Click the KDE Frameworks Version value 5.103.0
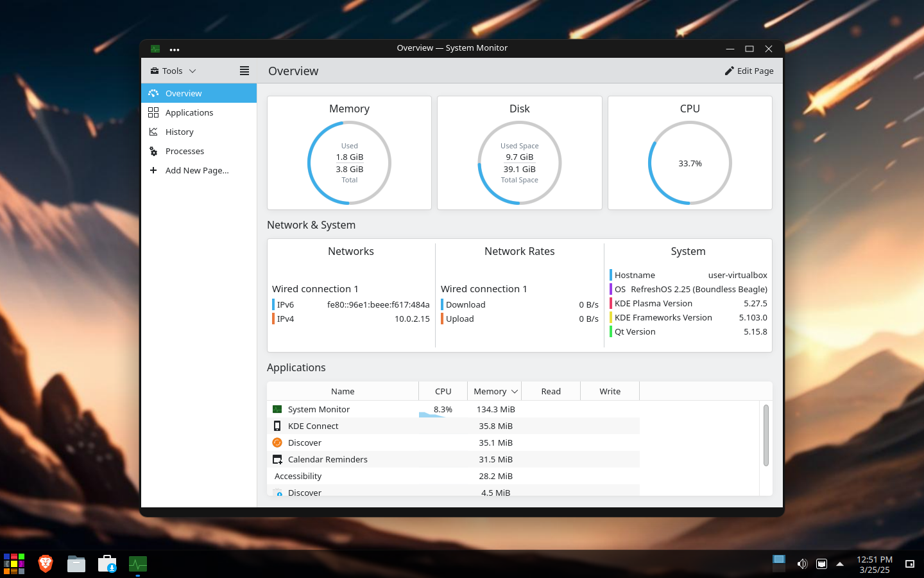Screen dimensions: 924x578 (753, 317)
